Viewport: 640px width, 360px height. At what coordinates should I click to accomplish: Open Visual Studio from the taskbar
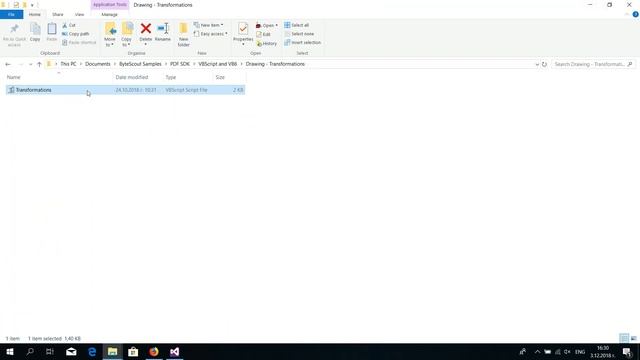(x=174, y=351)
